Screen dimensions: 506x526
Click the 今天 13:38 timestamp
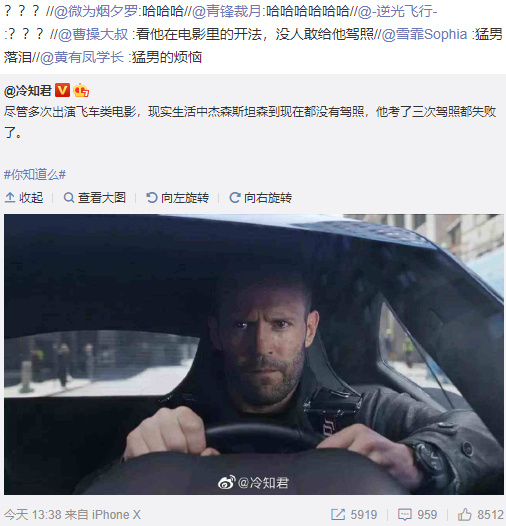(x=33, y=515)
